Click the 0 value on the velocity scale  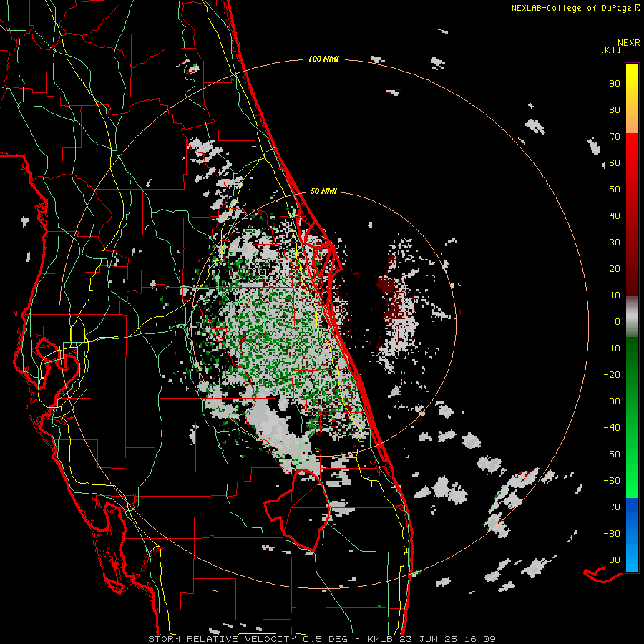tap(618, 321)
